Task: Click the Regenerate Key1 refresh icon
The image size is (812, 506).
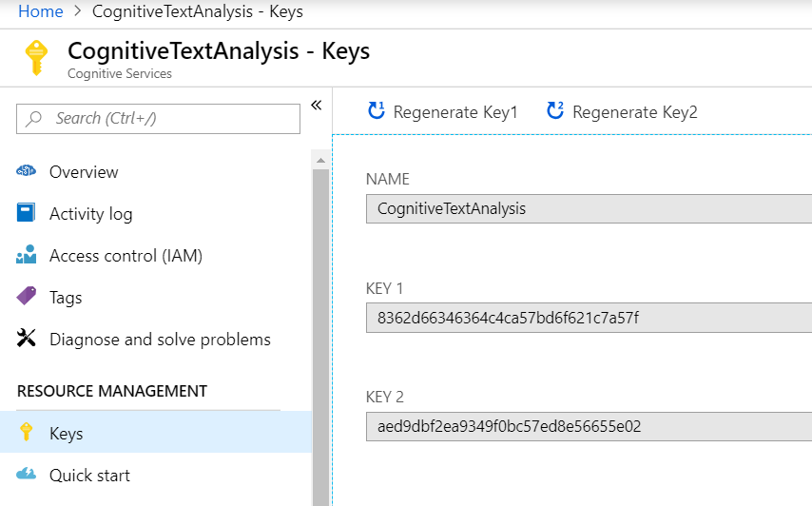Action: coord(377,111)
